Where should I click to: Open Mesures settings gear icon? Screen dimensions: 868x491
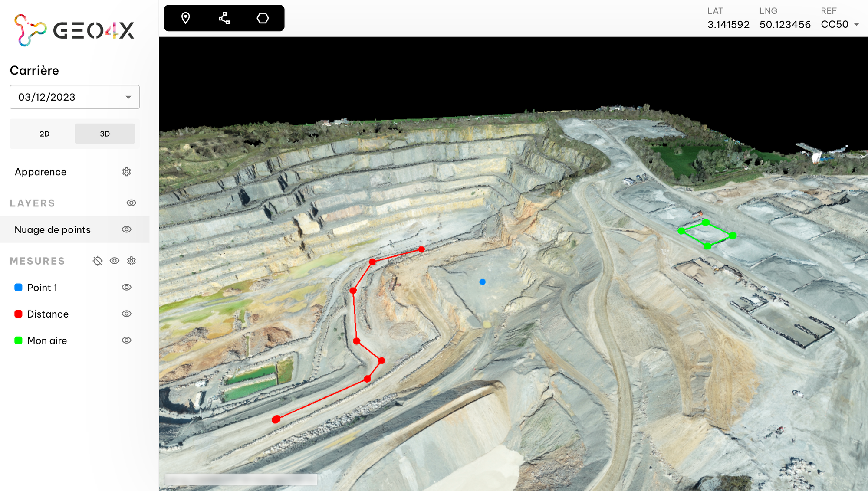pyautogui.click(x=132, y=261)
